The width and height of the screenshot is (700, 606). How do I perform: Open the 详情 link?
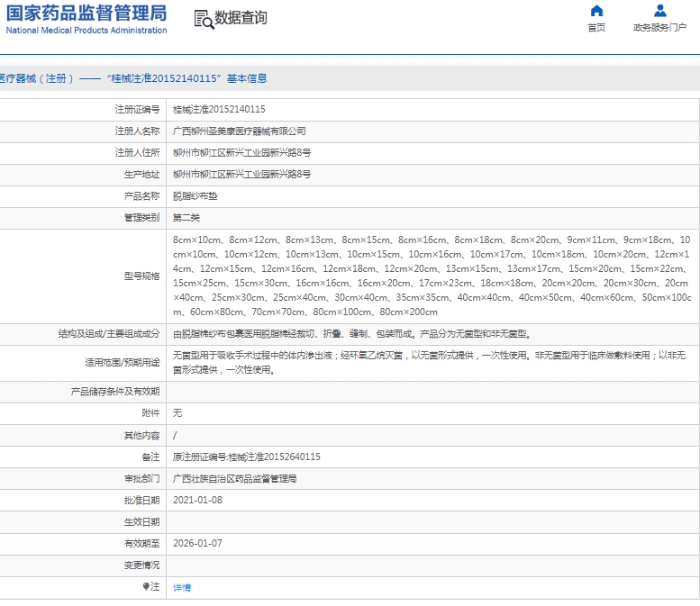coord(182,587)
